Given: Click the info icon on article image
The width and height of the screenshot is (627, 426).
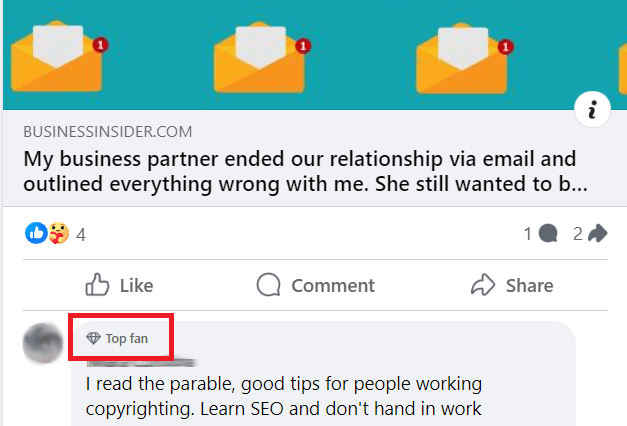Looking at the screenshot, I should [592, 112].
